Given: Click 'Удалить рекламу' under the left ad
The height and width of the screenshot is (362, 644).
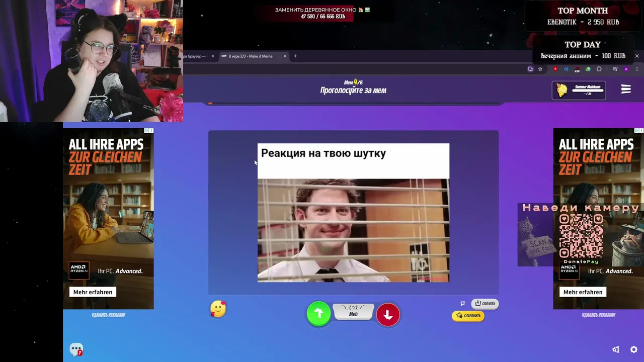Looking at the screenshot, I should pyautogui.click(x=108, y=315).
